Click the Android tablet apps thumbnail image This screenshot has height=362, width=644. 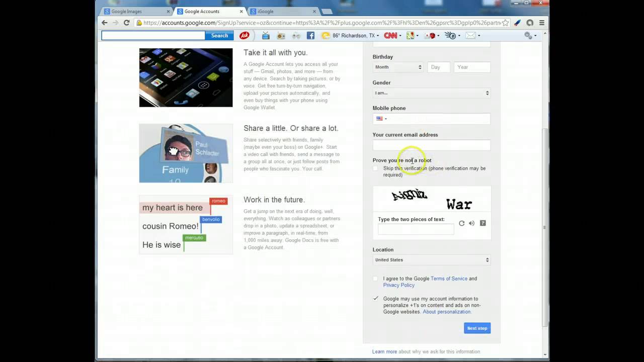[x=186, y=77]
